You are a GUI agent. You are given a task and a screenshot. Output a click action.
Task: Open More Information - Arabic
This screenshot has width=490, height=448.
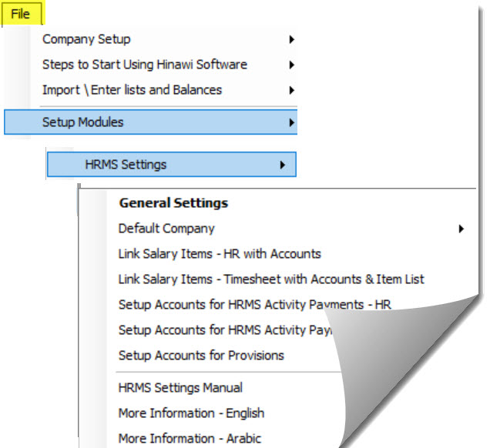190,438
